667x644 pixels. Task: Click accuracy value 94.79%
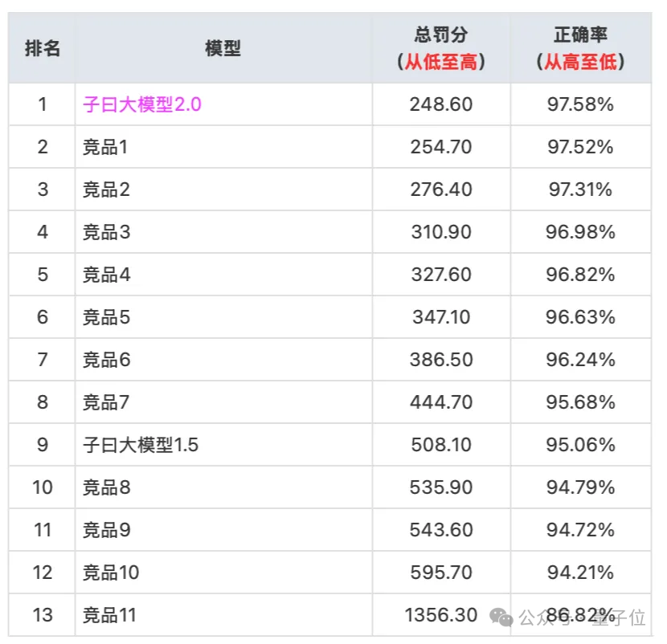click(x=581, y=487)
